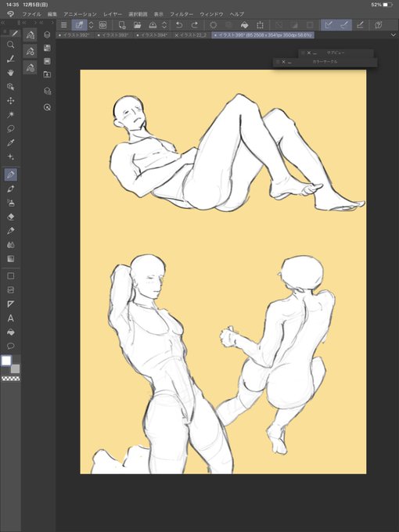Open the アニメーション menu
Screen dimensions: 399x532
tap(80, 14)
